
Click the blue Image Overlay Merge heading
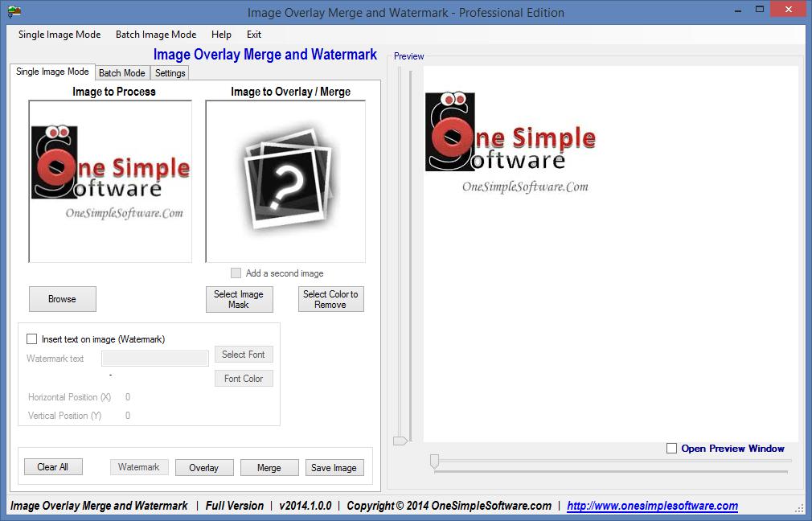[265, 55]
